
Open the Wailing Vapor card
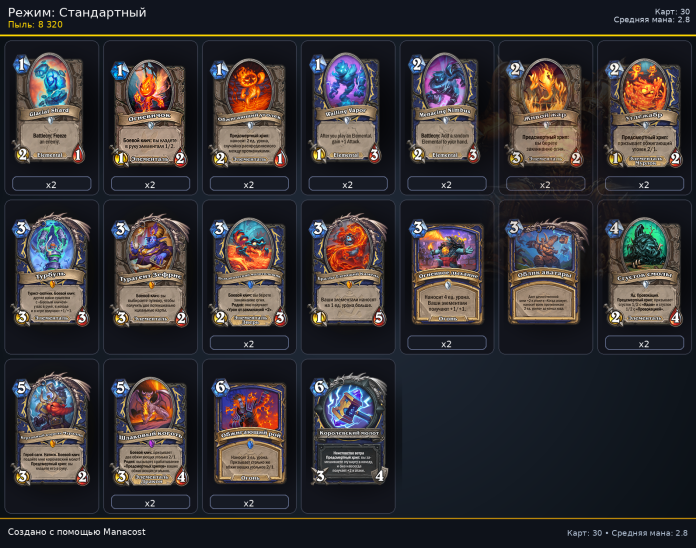tap(347, 109)
